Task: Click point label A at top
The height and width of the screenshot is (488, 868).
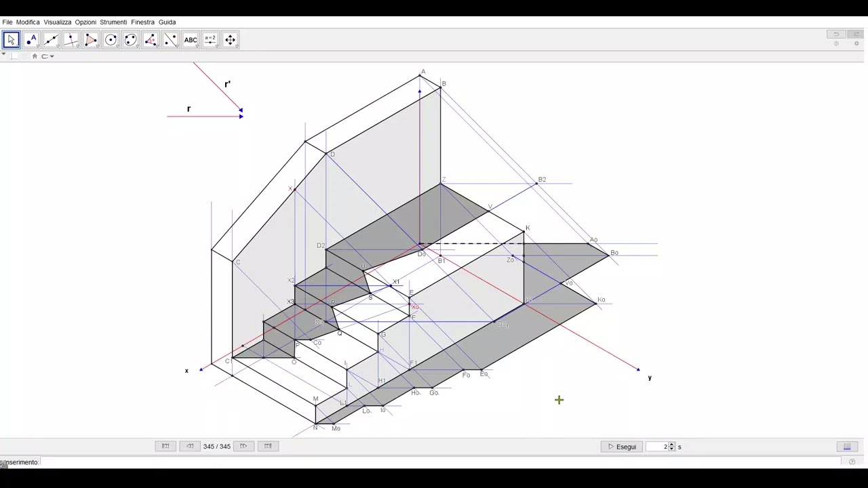Action: point(423,71)
